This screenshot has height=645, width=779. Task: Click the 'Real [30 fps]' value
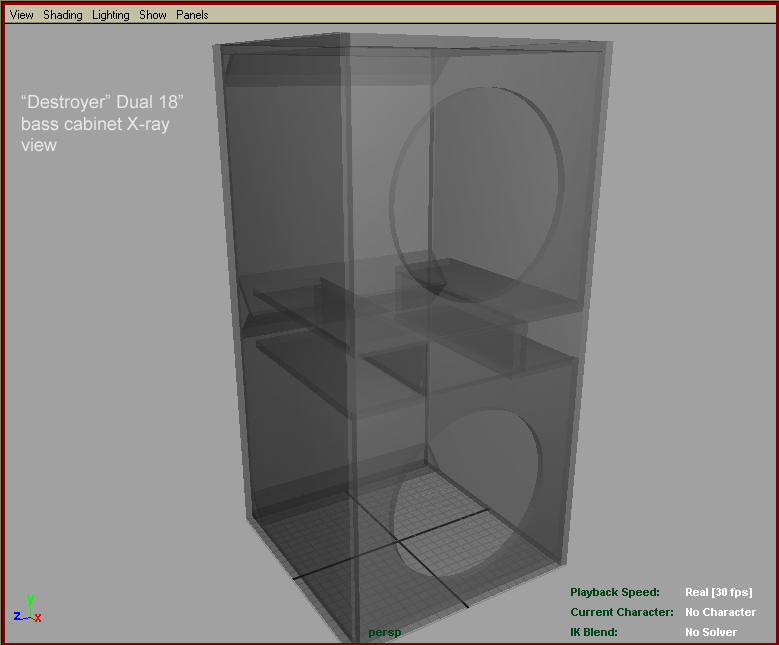click(718, 592)
